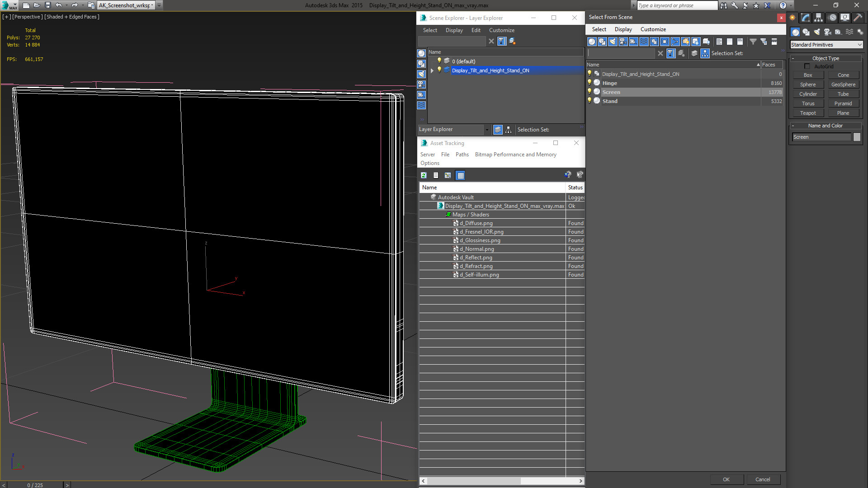Click Cylinder primitive button
The width and height of the screenshot is (868, 488).
[x=808, y=94]
